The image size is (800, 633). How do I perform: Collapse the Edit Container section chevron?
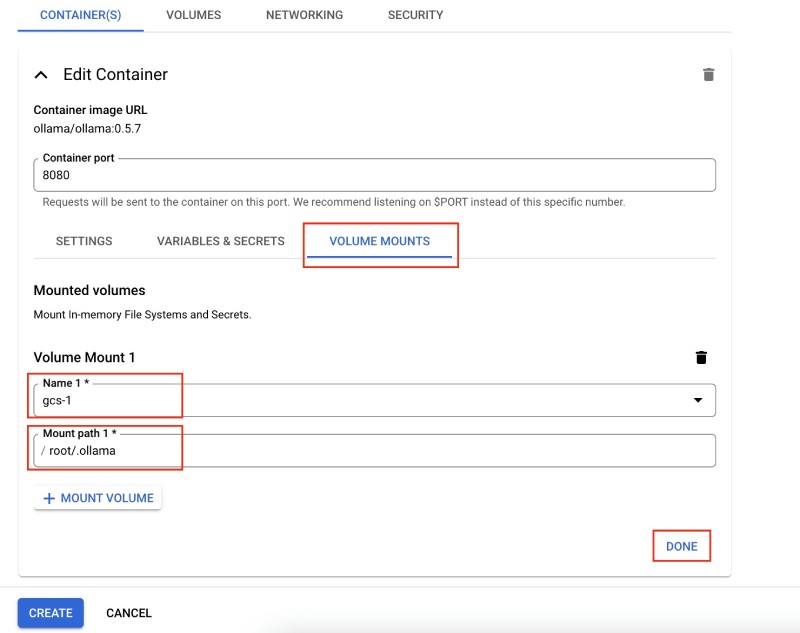(41, 75)
